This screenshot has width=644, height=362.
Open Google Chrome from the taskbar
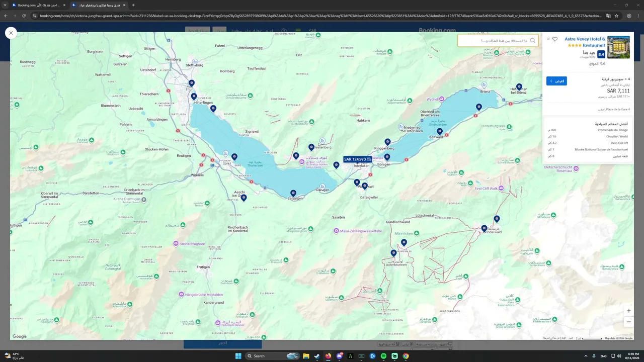(406, 356)
